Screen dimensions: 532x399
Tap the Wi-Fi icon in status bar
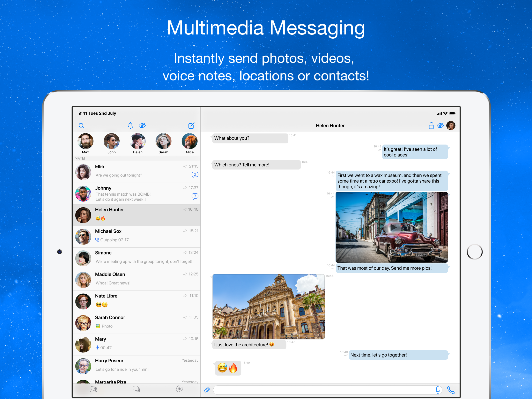[445, 113]
